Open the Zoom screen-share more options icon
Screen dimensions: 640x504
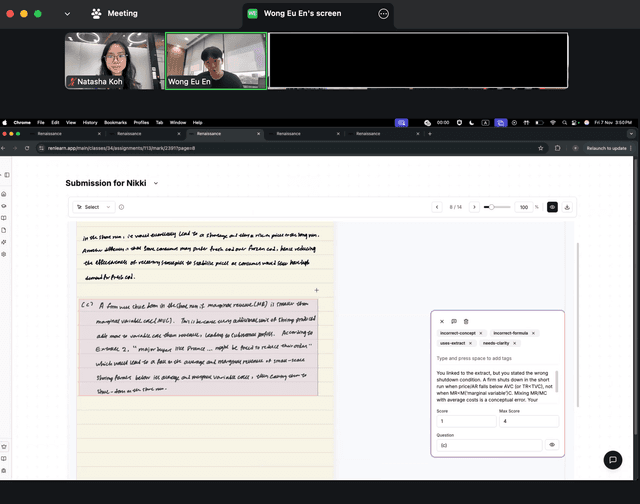tap(383, 14)
